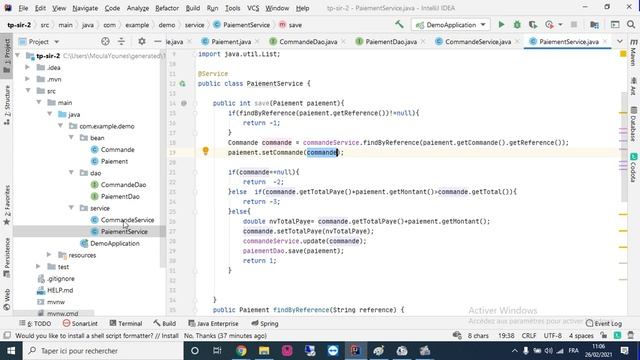The width and height of the screenshot is (640, 360).
Task: Switch to the Paiement.java tab
Action: click(x=231, y=41)
